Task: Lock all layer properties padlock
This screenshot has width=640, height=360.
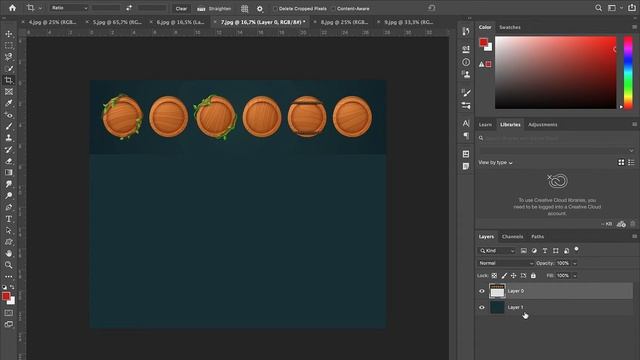Action: pyautogui.click(x=533, y=276)
